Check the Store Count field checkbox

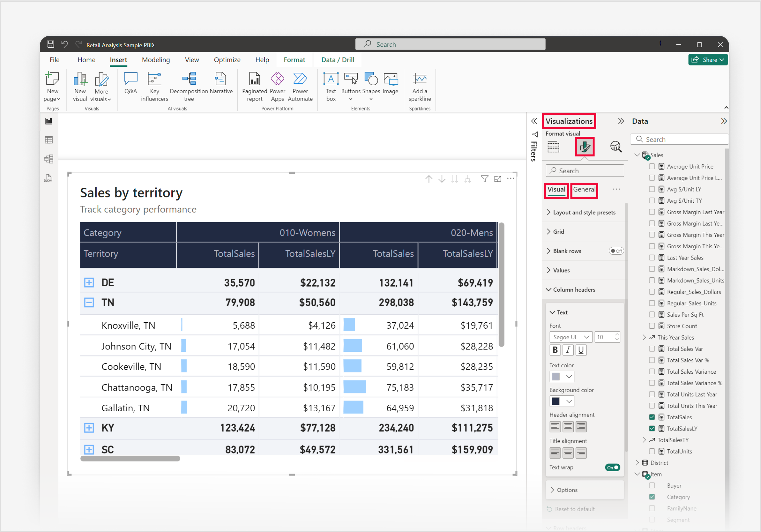point(651,326)
